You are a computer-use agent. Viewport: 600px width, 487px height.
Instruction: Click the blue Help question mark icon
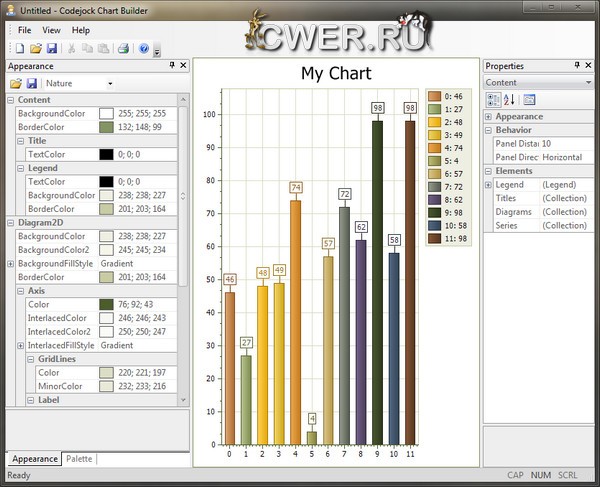pyautogui.click(x=144, y=48)
